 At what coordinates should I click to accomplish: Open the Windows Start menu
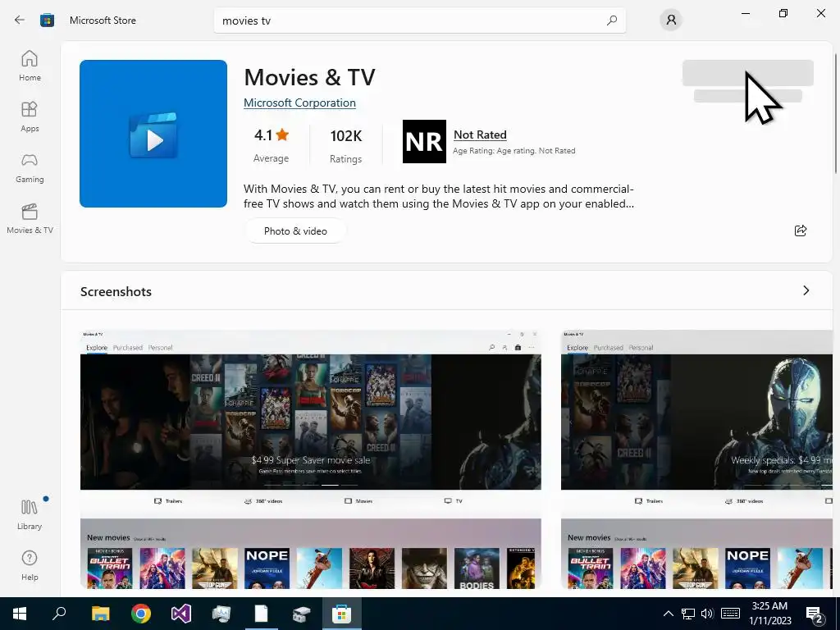click(x=20, y=614)
